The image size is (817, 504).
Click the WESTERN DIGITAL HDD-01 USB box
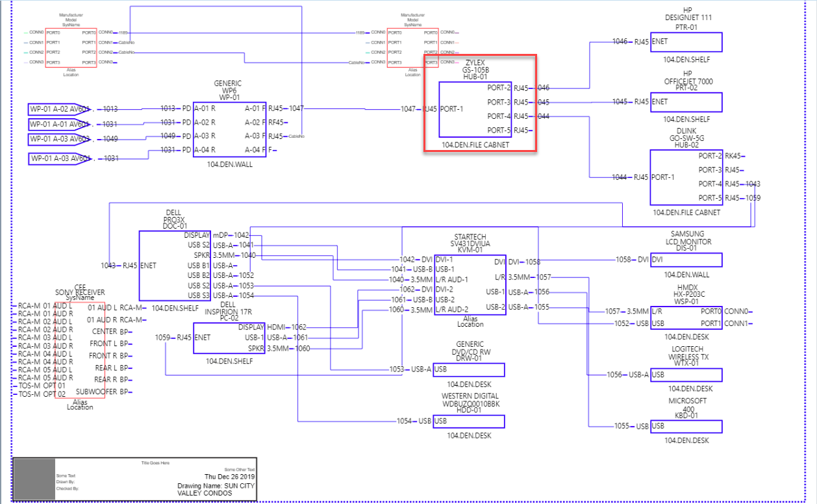coord(469,422)
